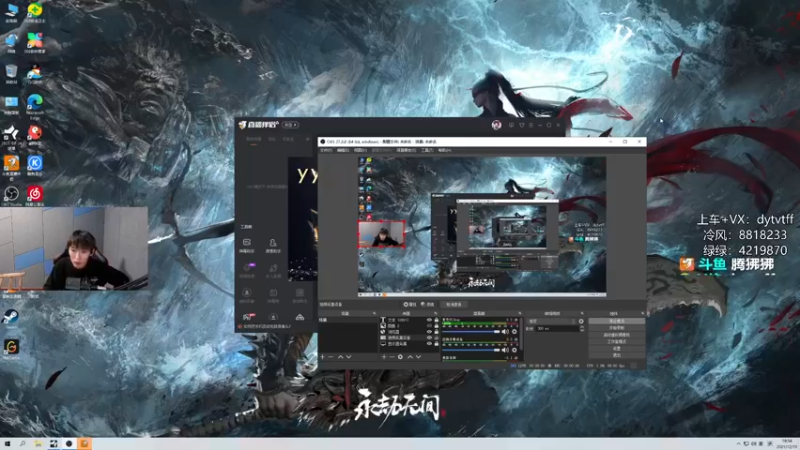This screenshot has width=800, height=450.
Task: Open the Scene Collection menu in OBS
Action: pos(406,150)
